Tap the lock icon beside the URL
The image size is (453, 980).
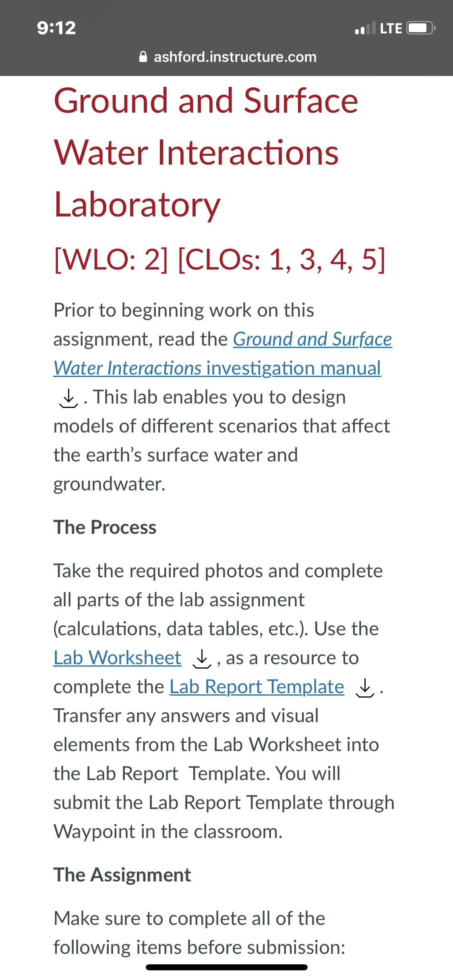pyautogui.click(x=143, y=57)
